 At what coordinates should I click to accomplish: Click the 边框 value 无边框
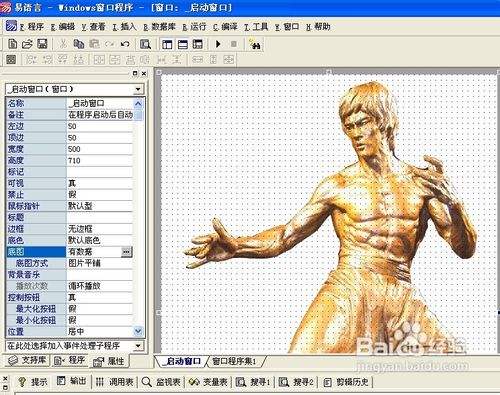(x=100, y=229)
